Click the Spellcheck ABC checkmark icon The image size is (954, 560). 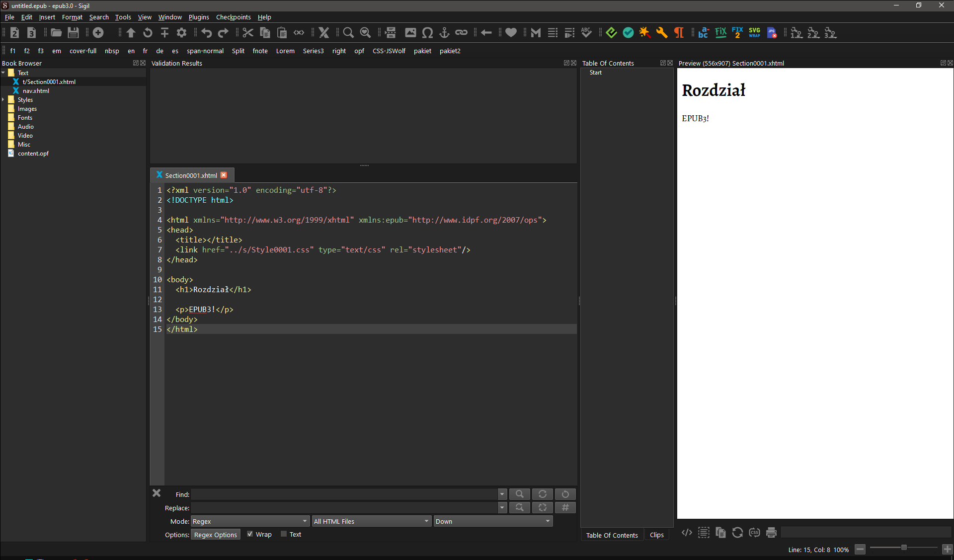[x=586, y=33]
